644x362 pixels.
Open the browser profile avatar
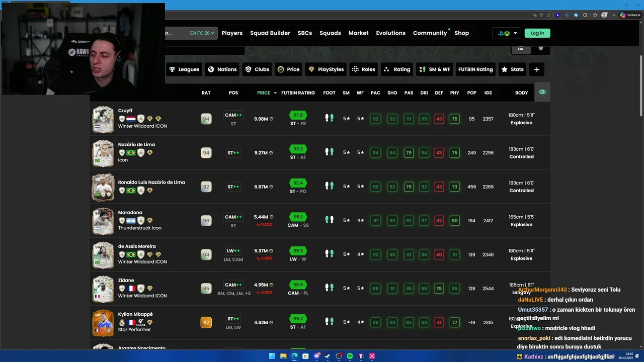click(x=604, y=15)
